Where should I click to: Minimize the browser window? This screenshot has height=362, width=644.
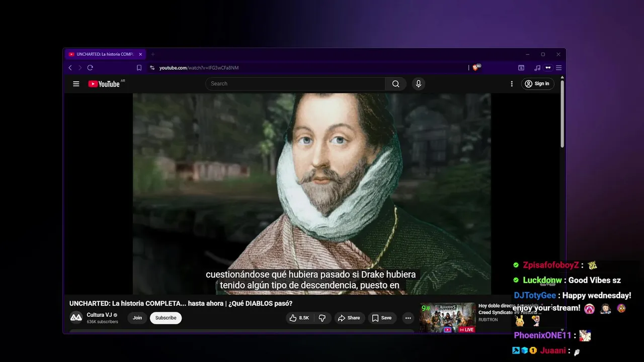527,54
